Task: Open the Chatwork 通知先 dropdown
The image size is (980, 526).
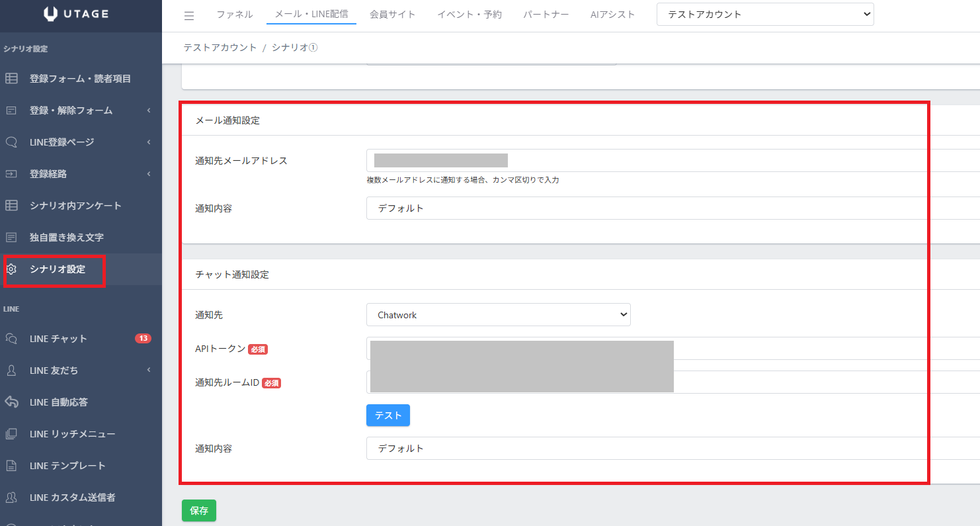Action: 499,315
